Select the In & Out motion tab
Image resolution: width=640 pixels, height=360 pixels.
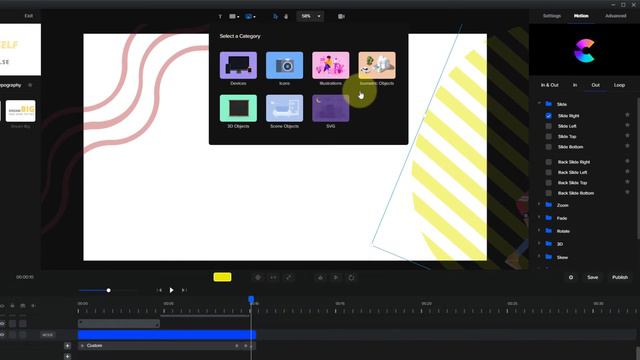[549, 85]
